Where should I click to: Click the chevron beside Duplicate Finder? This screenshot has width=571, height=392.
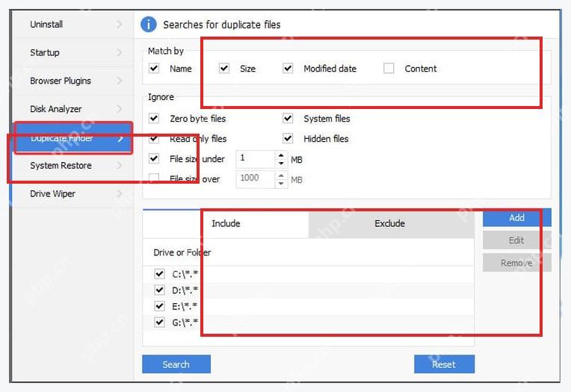[120, 138]
